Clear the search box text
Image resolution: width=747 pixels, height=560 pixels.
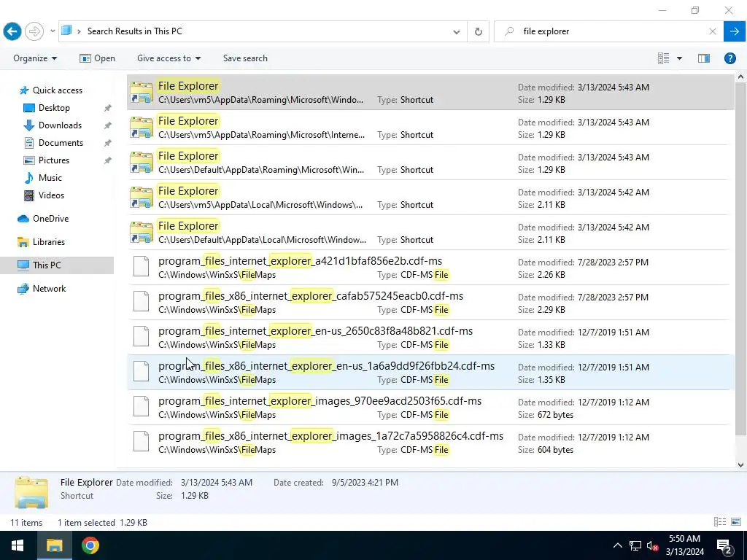point(712,31)
